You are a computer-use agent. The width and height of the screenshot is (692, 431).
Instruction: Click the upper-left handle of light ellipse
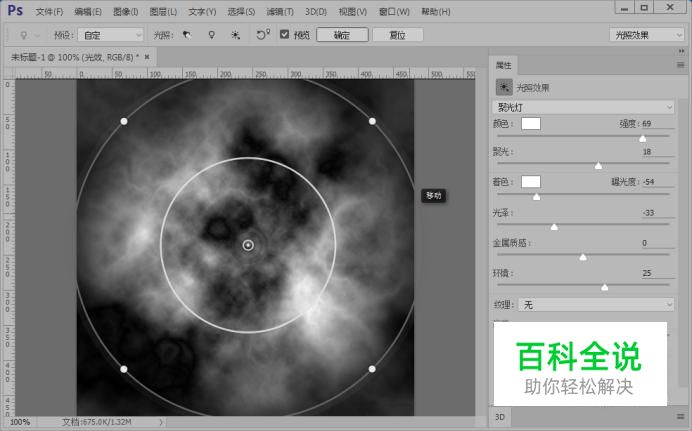[124, 121]
